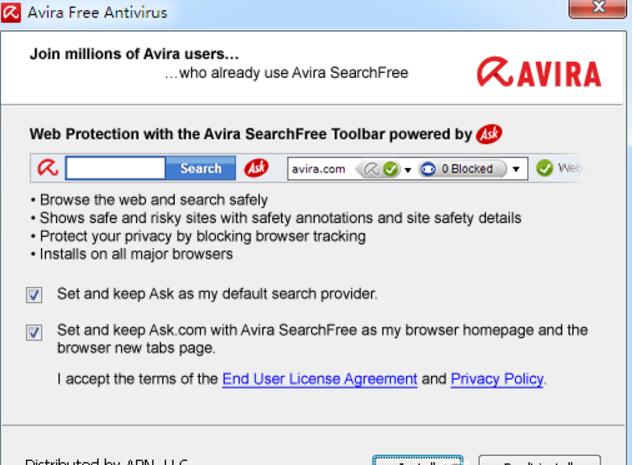
Task: Click the Avira umbrella icon in the toolbar
Action: 48,169
